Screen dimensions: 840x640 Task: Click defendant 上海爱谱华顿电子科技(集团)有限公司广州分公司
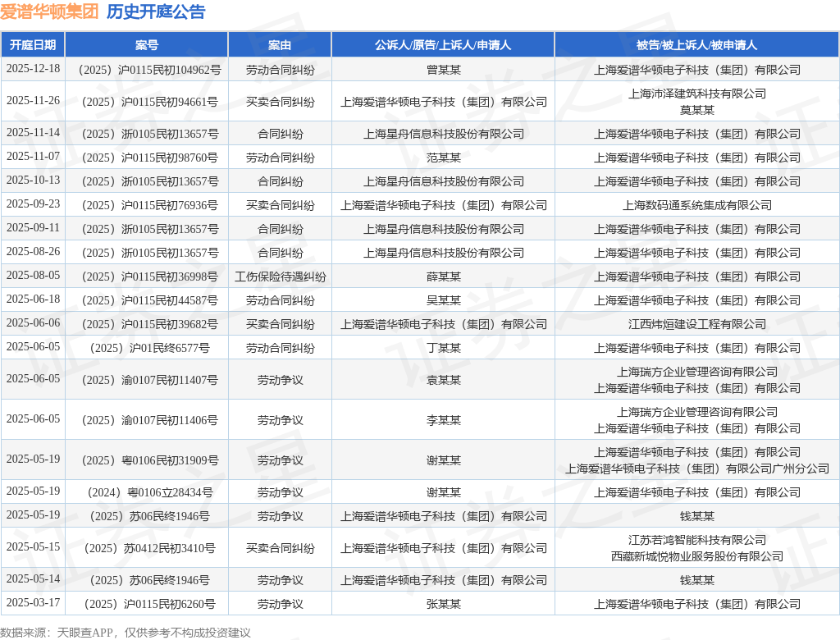[x=697, y=469]
